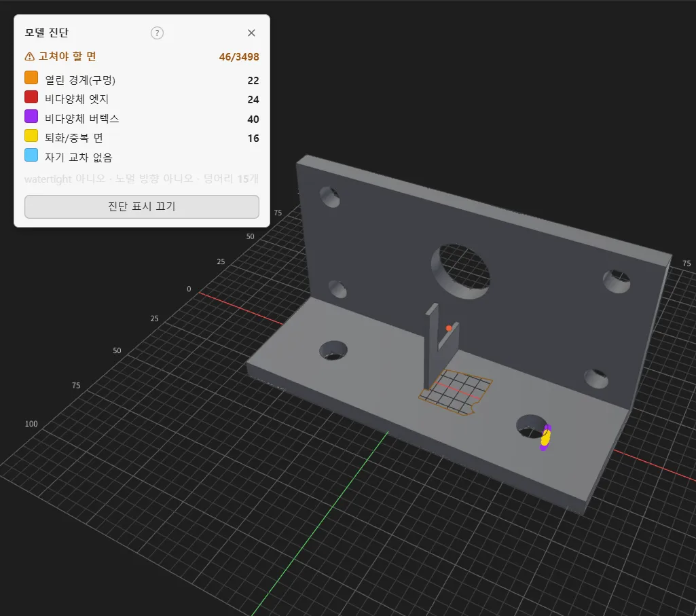Image resolution: width=696 pixels, height=616 pixels.
Task: Click the count 40 for 비다양체 버텍스
Action: [253, 119]
